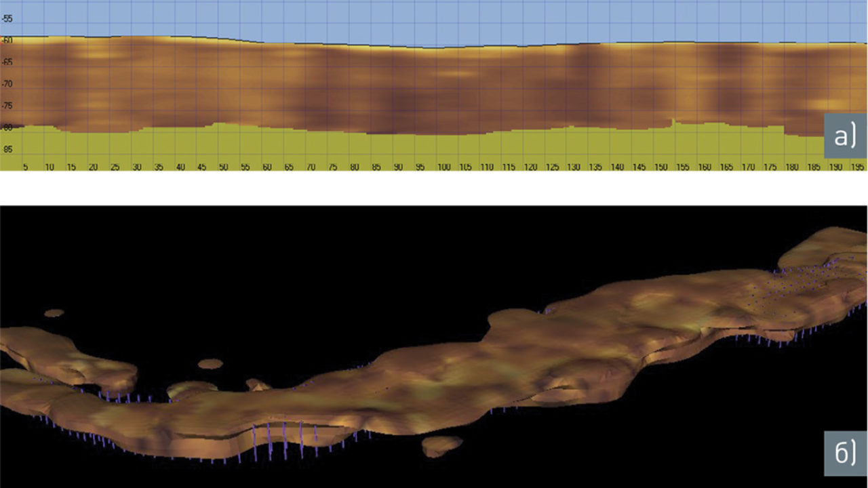This screenshot has height=488, width=868.
Task: Click the distance axis label 70
Action: coord(310,167)
